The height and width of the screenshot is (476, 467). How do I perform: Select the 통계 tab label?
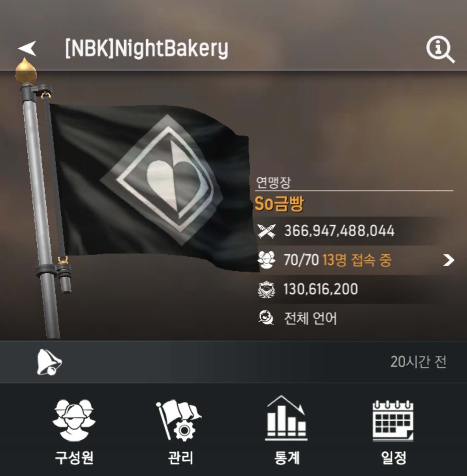point(287,458)
